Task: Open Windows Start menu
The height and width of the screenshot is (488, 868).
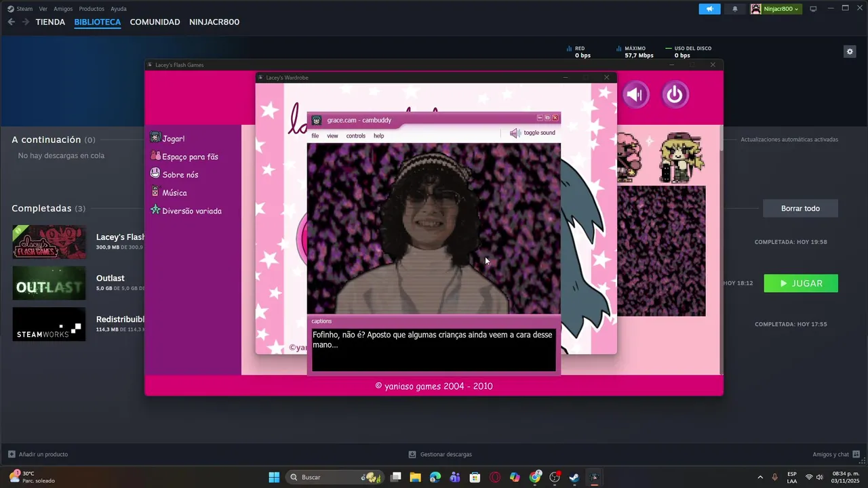Action: point(274,477)
